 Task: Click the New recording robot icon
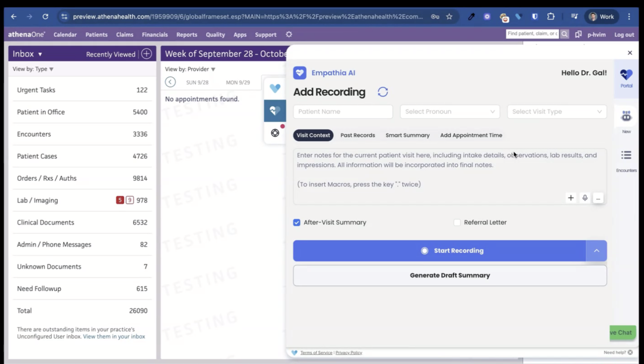(x=626, y=117)
